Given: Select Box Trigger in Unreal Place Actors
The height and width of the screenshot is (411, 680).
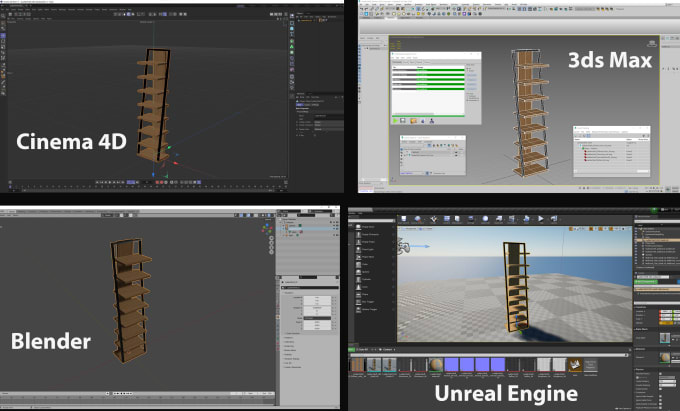Looking at the screenshot, I should tap(369, 302).
